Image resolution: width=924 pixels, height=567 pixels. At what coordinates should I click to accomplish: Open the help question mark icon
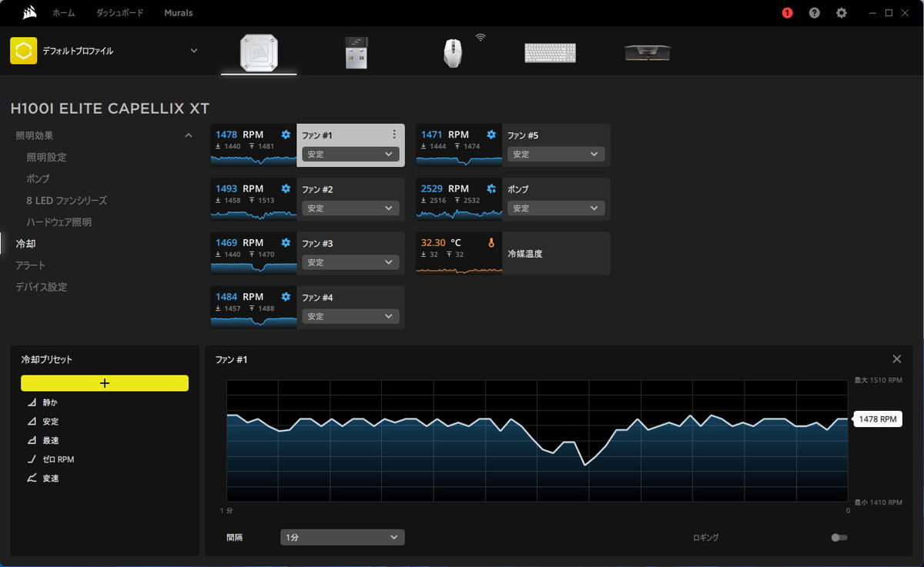coord(815,13)
